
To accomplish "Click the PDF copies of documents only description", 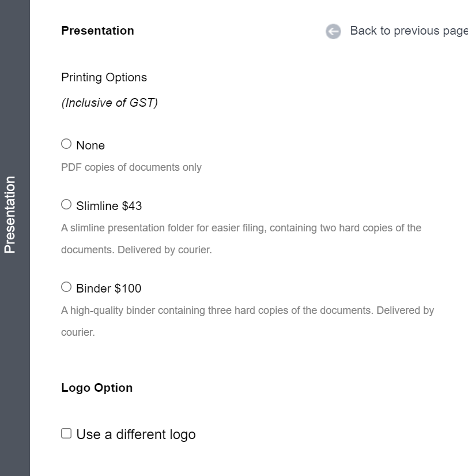I will [131, 167].
